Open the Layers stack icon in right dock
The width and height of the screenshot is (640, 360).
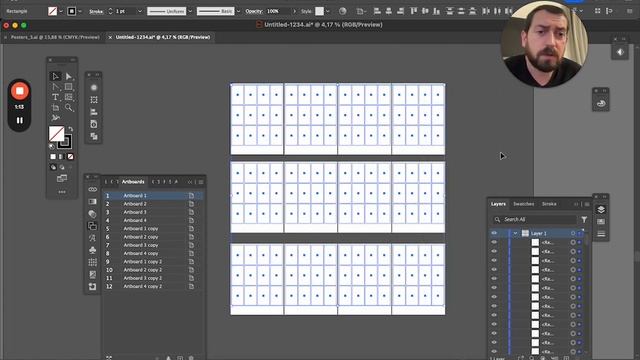point(601,209)
